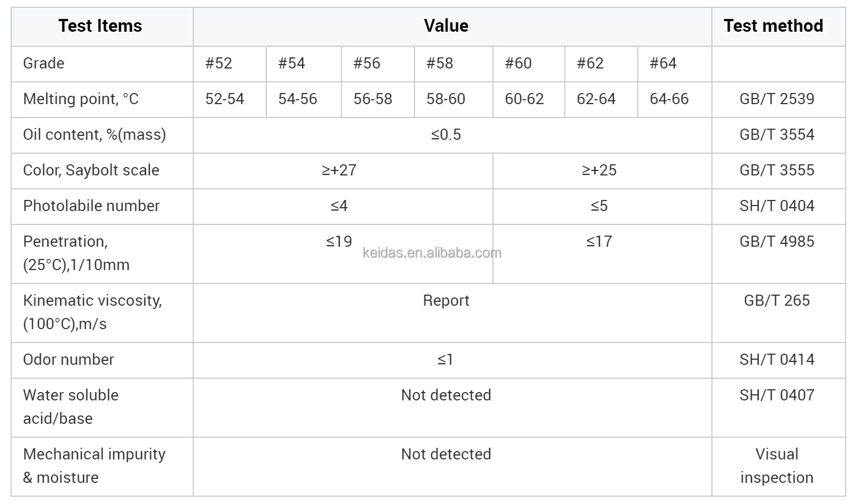
Task: Click the ≥+27 Saybolt color value
Action: coord(339,170)
